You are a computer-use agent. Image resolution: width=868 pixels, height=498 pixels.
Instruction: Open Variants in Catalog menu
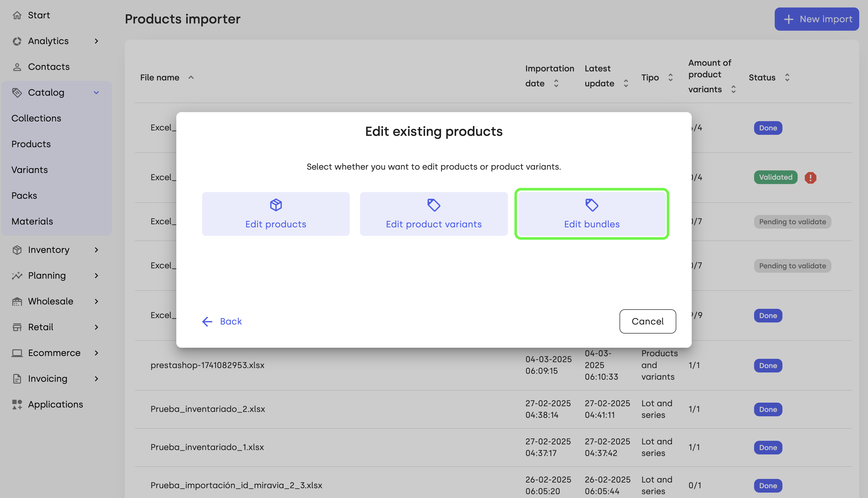click(x=30, y=170)
